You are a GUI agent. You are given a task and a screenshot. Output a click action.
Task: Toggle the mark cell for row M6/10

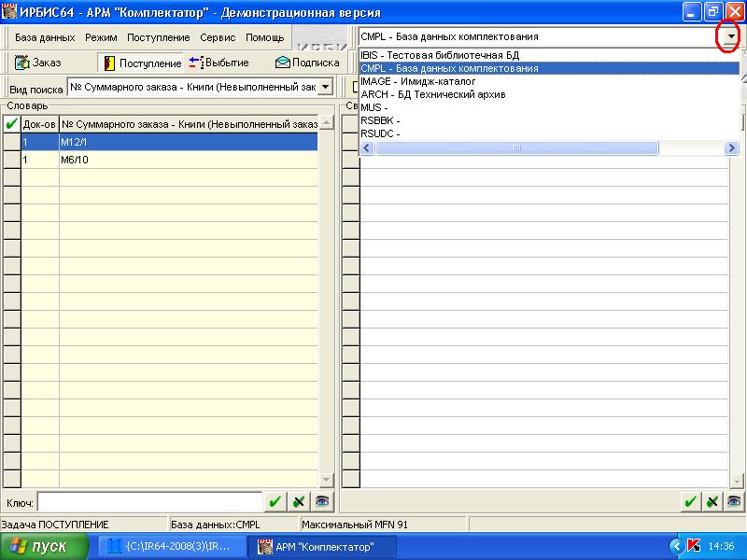coord(11,160)
